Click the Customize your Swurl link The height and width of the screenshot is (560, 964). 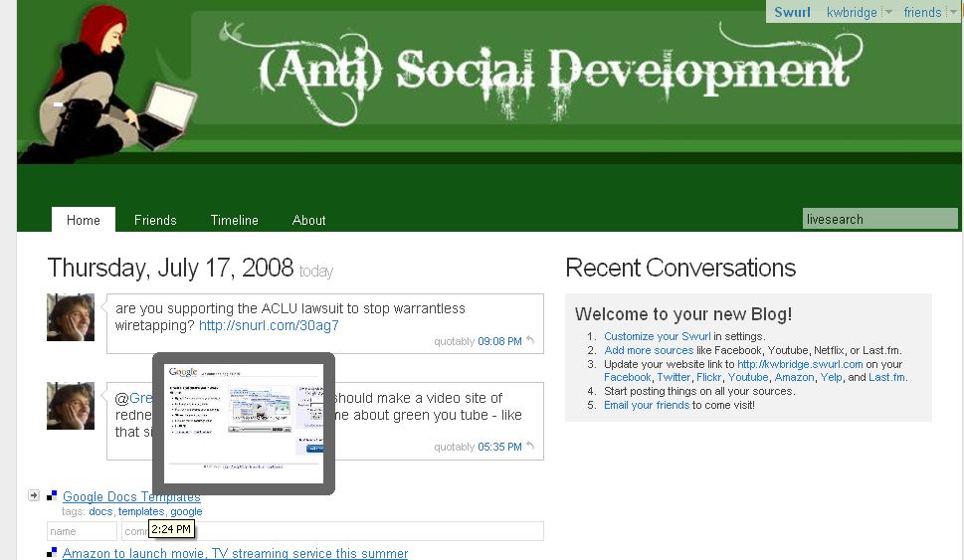point(657,337)
